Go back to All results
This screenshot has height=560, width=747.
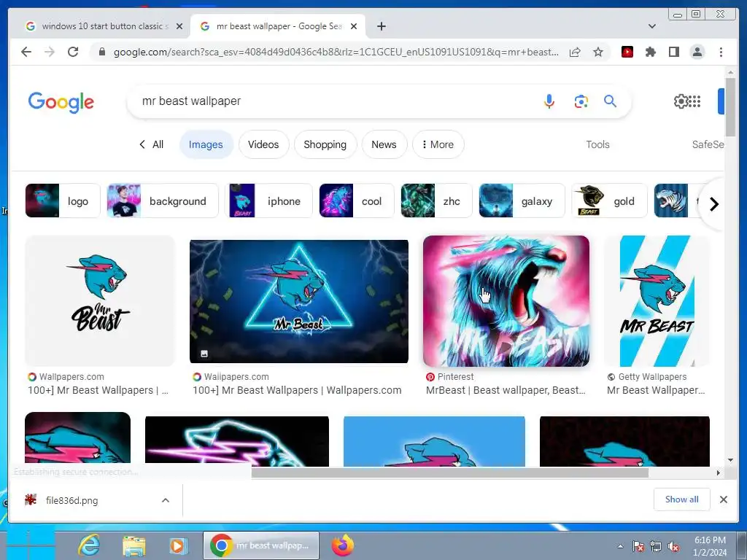152,144
